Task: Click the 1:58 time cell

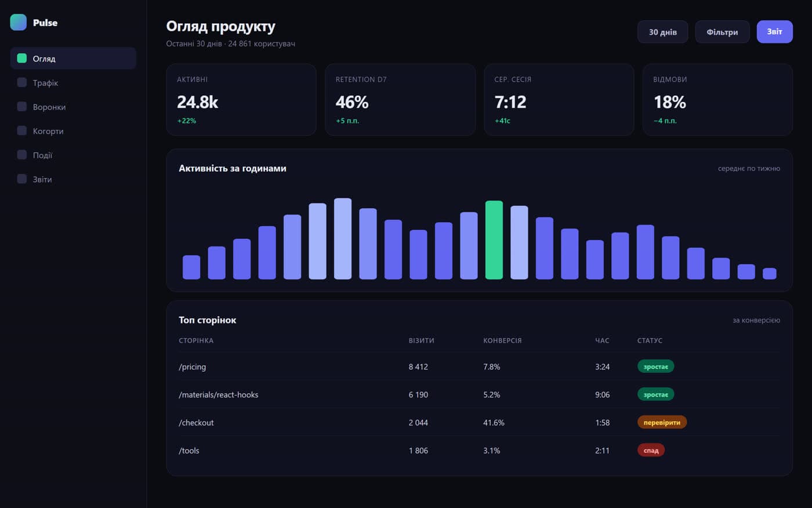Action: click(x=602, y=422)
